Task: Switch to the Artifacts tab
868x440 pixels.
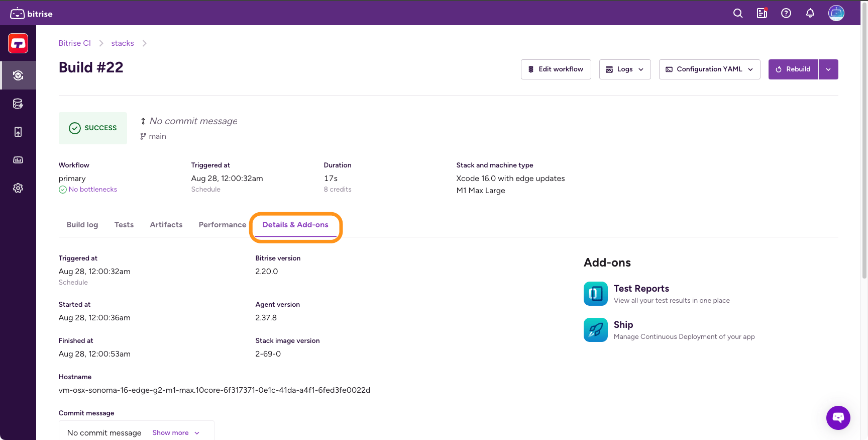Action: tap(166, 225)
